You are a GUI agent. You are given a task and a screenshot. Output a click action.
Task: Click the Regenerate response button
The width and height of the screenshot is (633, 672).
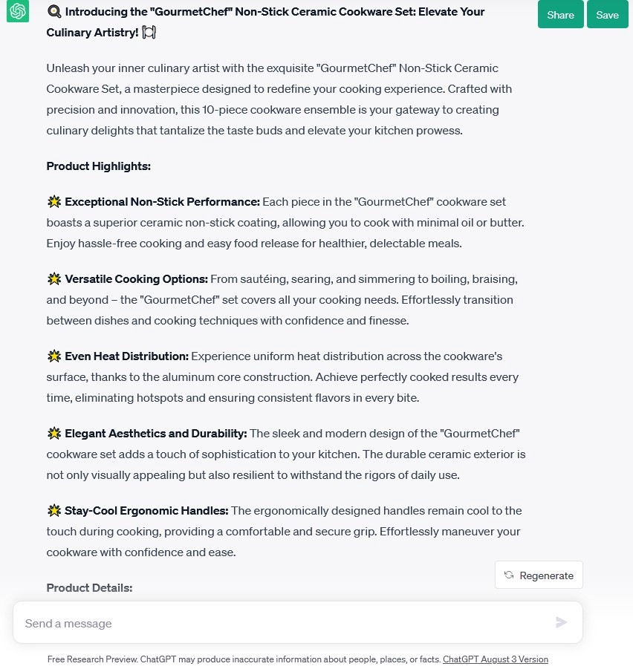[539, 575]
